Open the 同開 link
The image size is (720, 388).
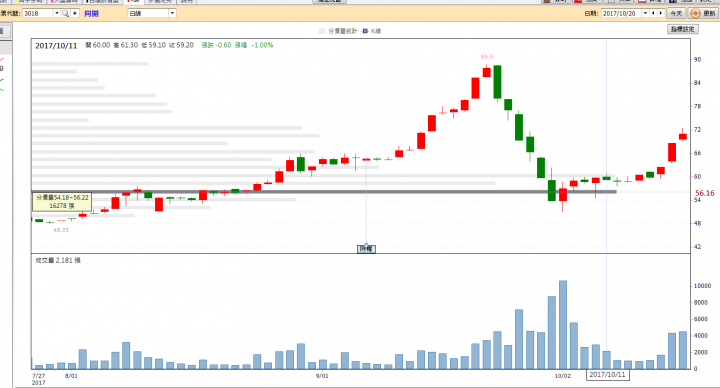tap(91, 13)
